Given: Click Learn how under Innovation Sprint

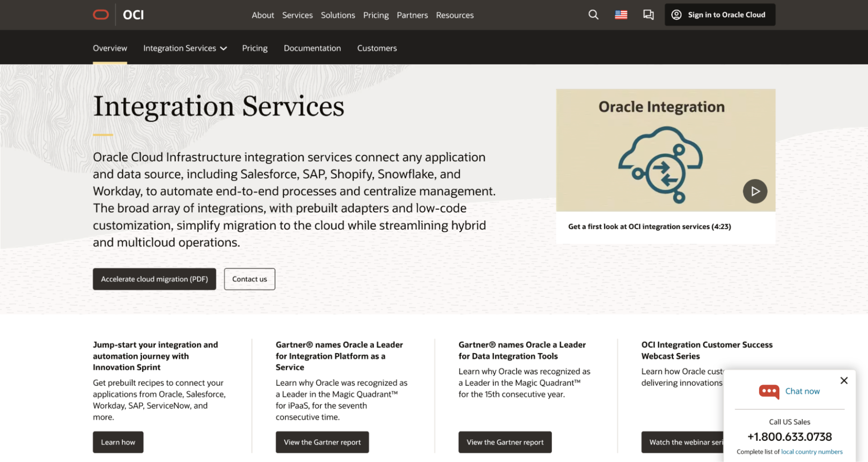Looking at the screenshot, I should pos(118,442).
